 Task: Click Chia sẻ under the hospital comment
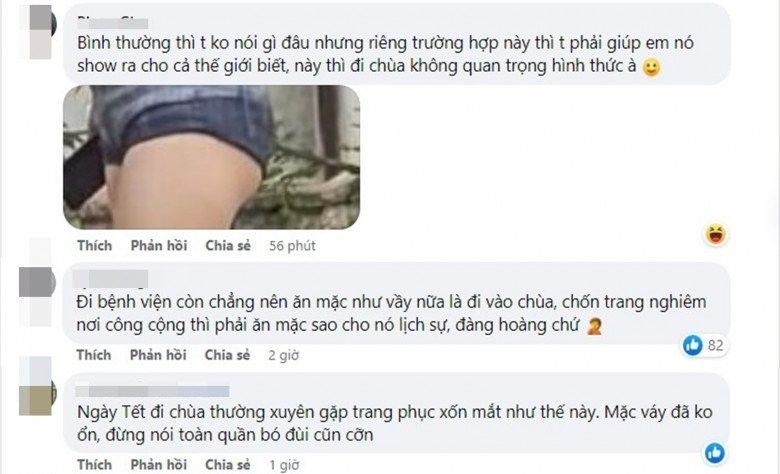(227, 355)
